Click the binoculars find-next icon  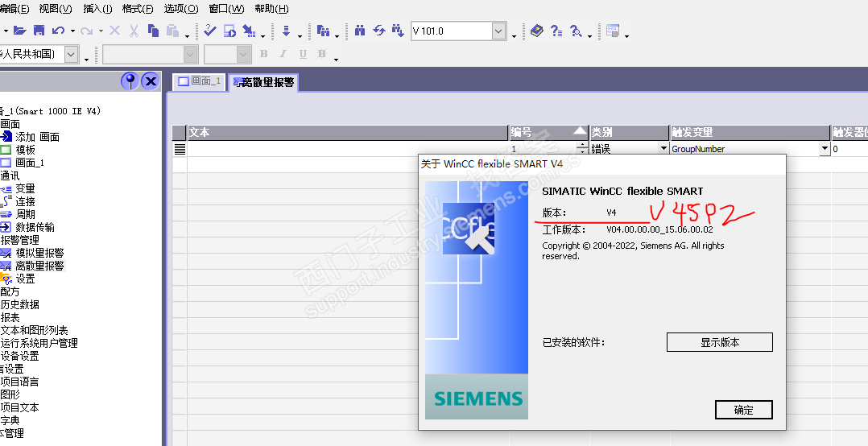[x=398, y=31]
